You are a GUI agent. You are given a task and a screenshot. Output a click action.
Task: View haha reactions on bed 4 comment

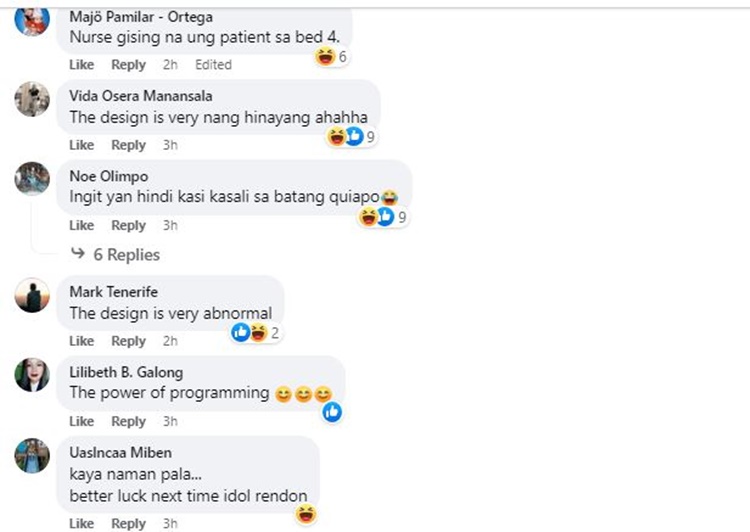click(331, 56)
